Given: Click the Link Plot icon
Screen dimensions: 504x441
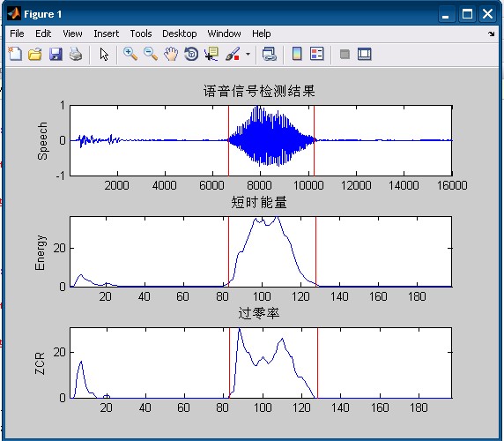Looking at the screenshot, I should tap(269, 54).
